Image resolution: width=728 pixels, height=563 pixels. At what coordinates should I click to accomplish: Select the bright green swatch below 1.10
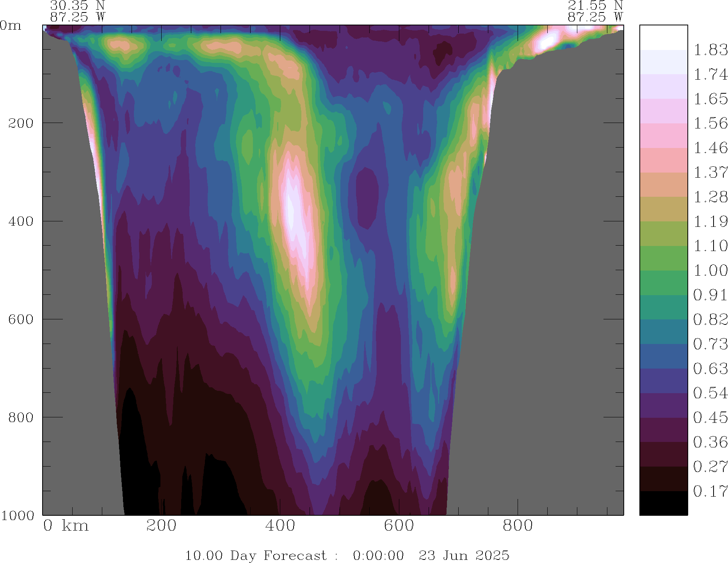[663, 258]
